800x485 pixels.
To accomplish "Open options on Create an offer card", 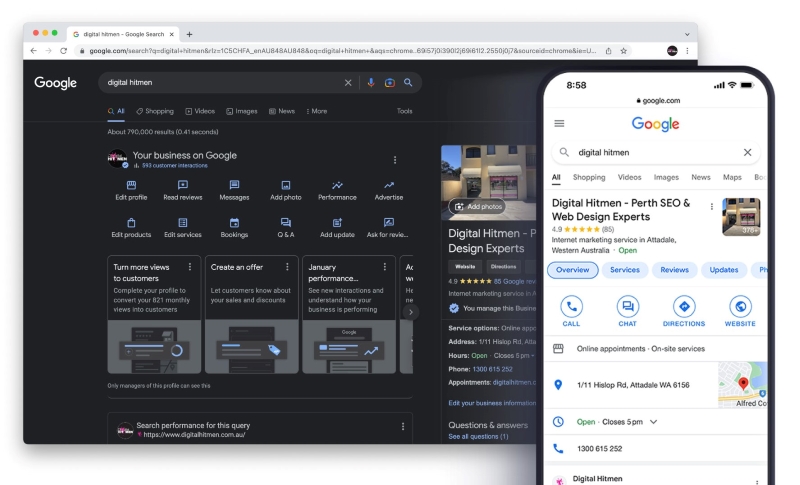I will pos(287,267).
